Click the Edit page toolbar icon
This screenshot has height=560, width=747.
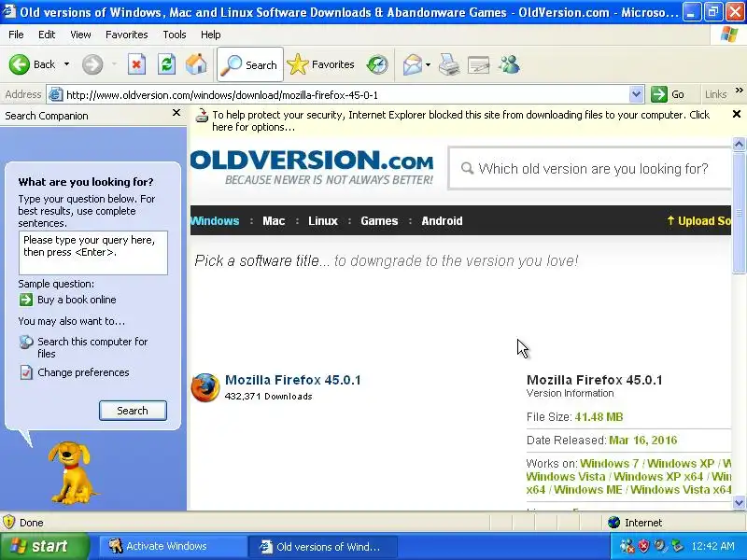[x=479, y=64]
